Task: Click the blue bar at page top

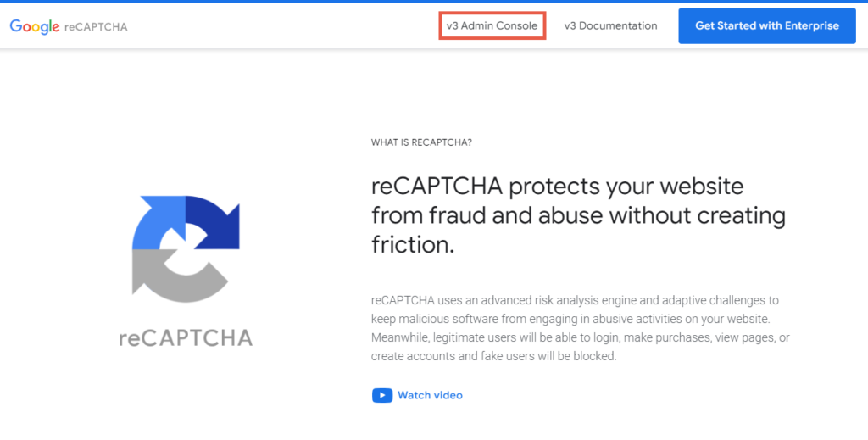Action: tap(434, 1)
